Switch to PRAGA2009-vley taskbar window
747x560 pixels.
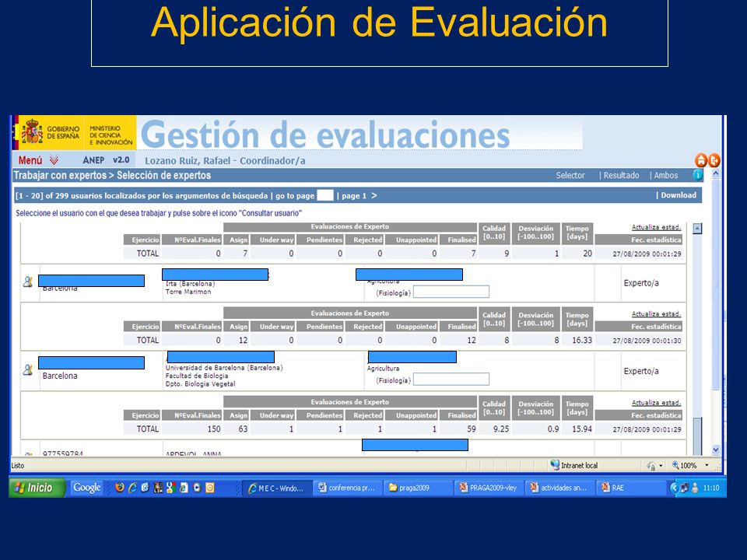click(489, 488)
